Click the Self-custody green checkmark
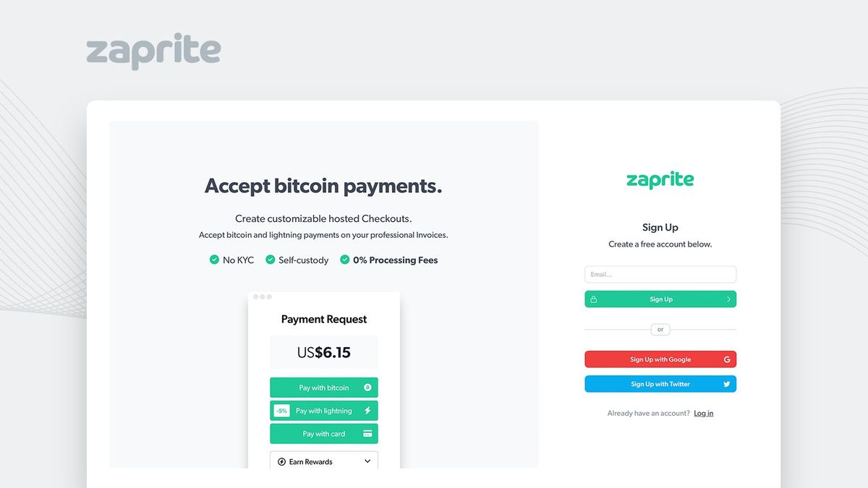 point(271,260)
